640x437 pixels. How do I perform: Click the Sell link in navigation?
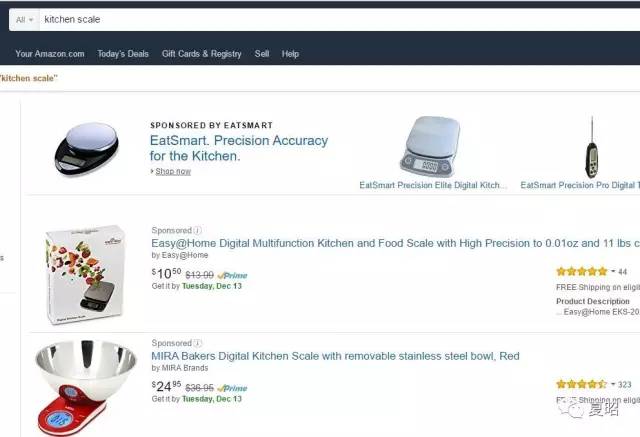pos(262,54)
